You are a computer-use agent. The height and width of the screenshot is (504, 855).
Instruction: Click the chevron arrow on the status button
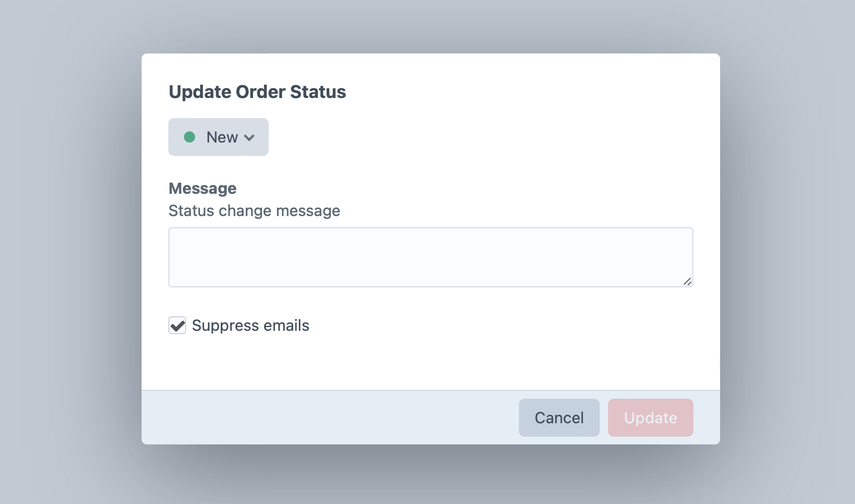(x=250, y=137)
